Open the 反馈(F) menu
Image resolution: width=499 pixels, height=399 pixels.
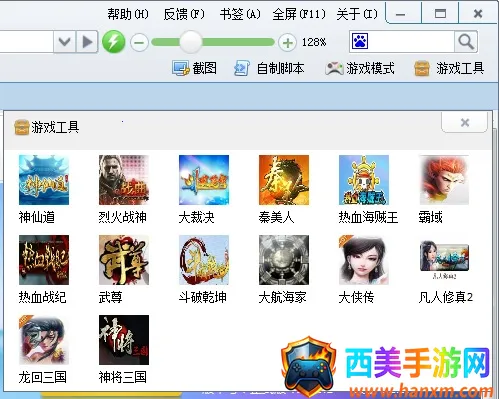click(x=184, y=14)
